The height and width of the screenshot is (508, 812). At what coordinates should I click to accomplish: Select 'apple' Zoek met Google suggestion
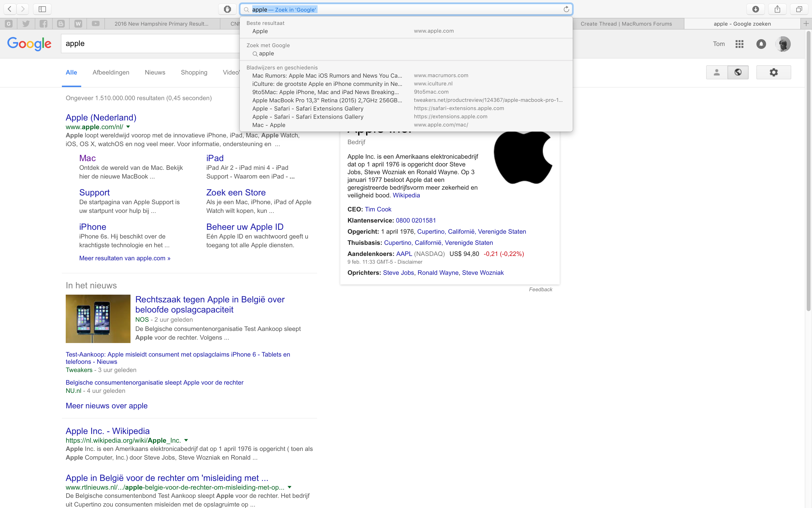[406, 53]
